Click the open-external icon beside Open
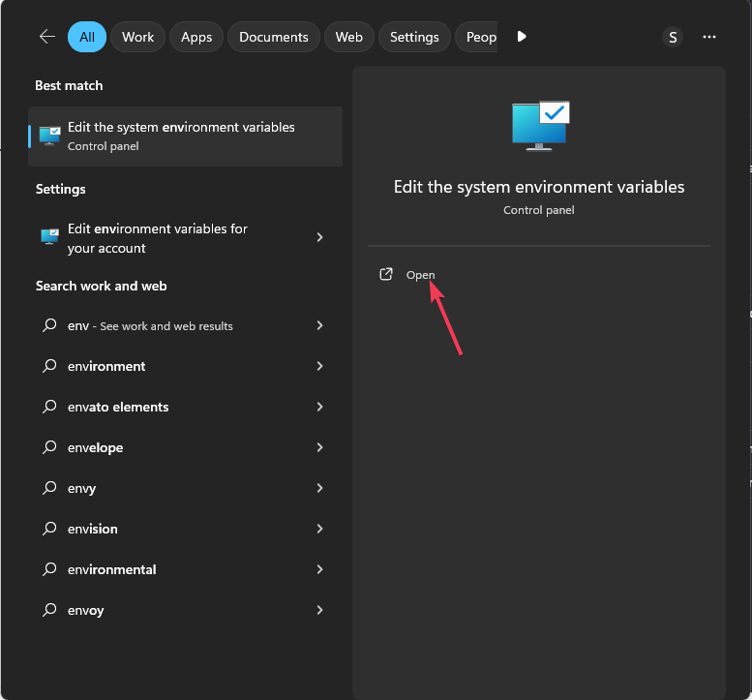 tap(386, 274)
